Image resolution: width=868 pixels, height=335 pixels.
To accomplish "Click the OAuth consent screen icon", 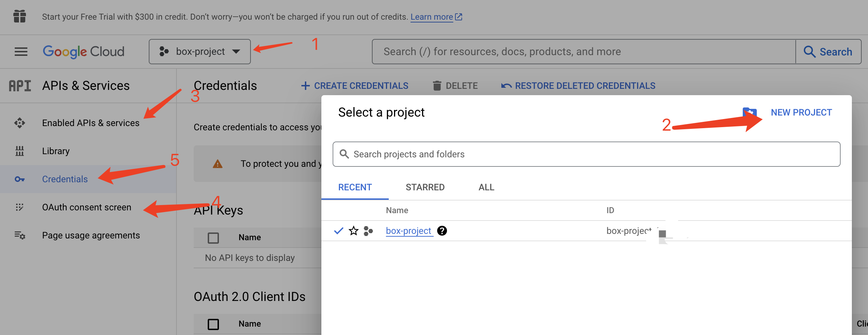I will point(20,207).
